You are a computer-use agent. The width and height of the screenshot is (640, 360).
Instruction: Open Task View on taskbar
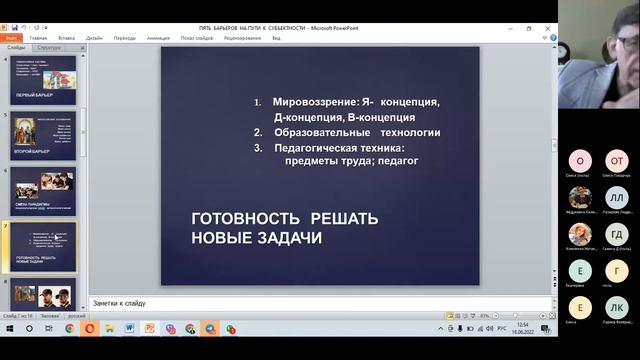tap(49, 329)
